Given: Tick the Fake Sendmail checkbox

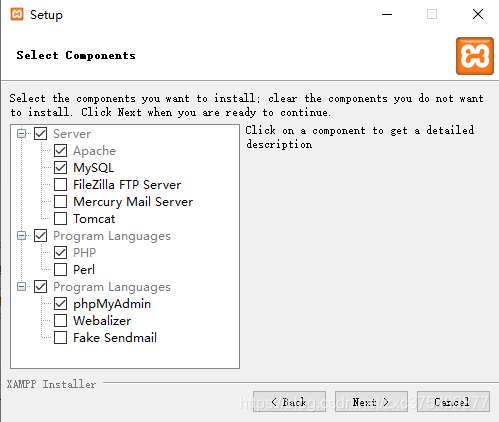Looking at the screenshot, I should coord(60,338).
